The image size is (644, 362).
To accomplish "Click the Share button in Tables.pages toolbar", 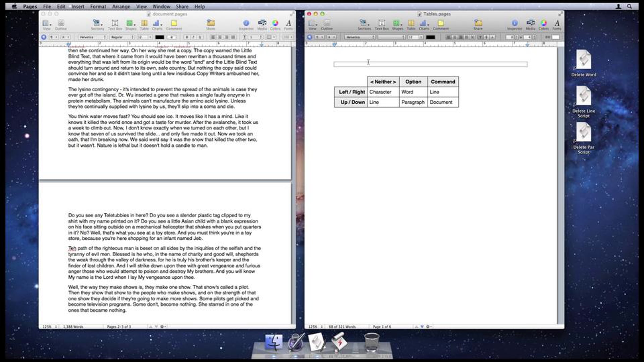I will pos(478,24).
